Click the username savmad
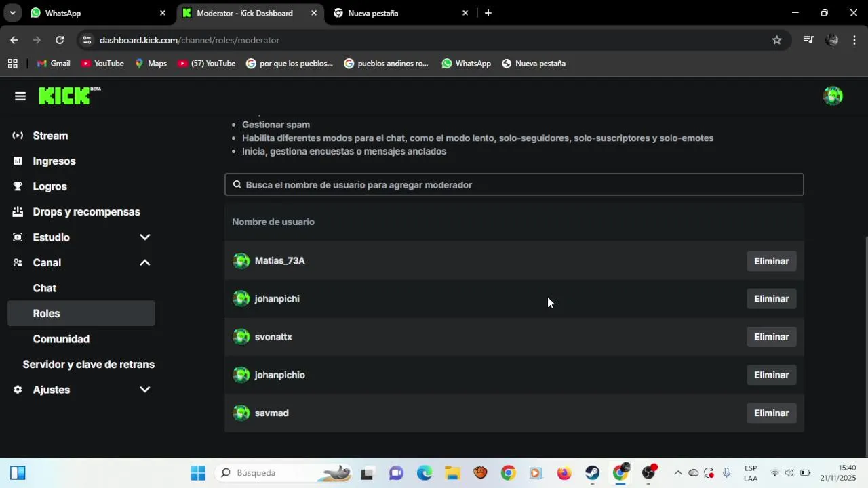 [271, 413]
